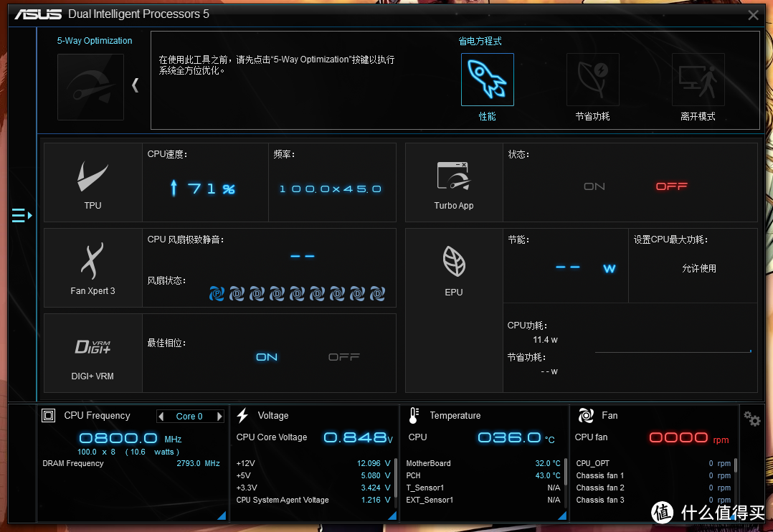
Task: Click the 5-Way Optimization label
Action: tap(95, 40)
